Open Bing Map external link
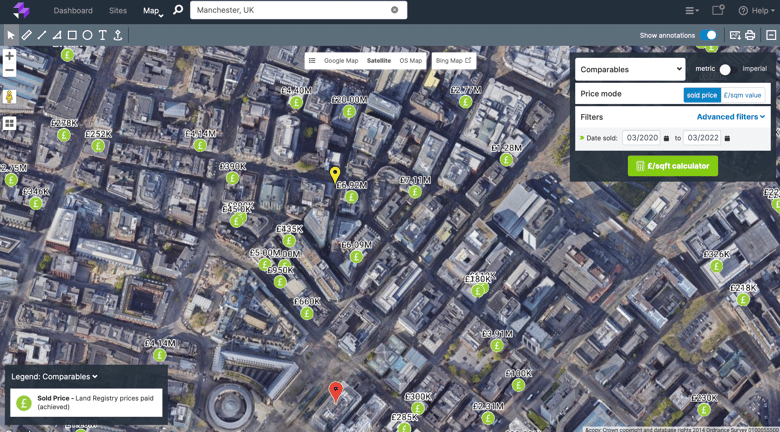The width and height of the screenshot is (780, 432). tap(453, 61)
